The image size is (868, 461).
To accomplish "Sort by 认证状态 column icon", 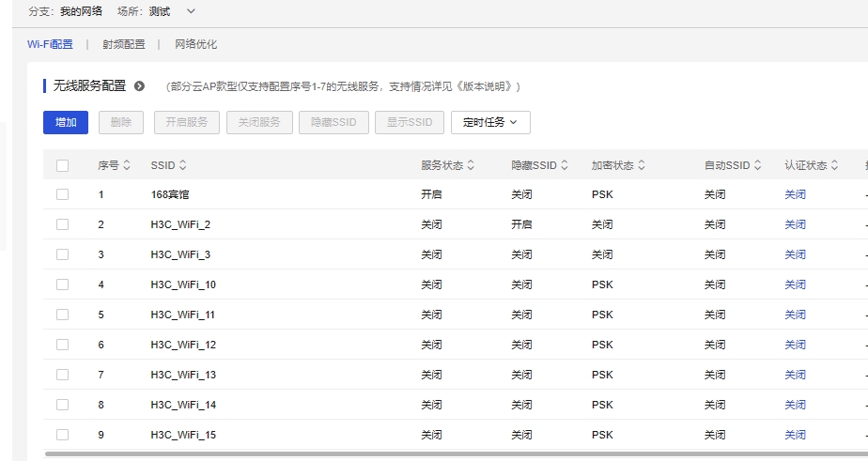I will click(834, 165).
